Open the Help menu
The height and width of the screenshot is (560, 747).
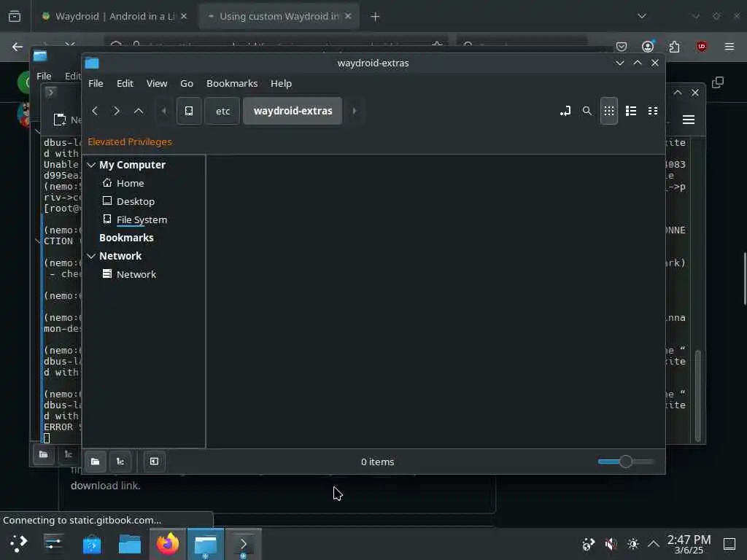[x=281, y=83]
